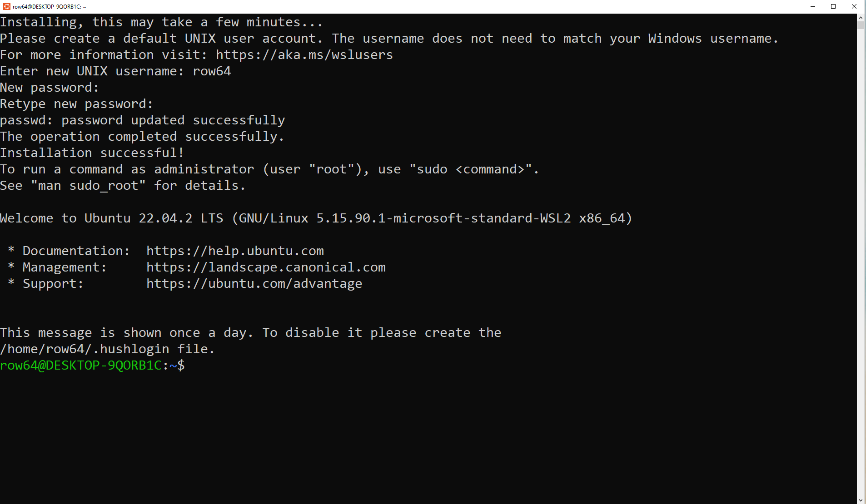
Task: Click the https://landscape.canonical.com management link
Action: [266, 267]
